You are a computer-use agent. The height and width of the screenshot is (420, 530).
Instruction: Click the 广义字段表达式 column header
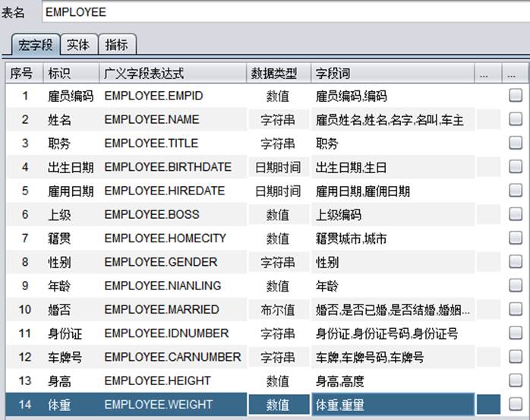pos(173,73)
